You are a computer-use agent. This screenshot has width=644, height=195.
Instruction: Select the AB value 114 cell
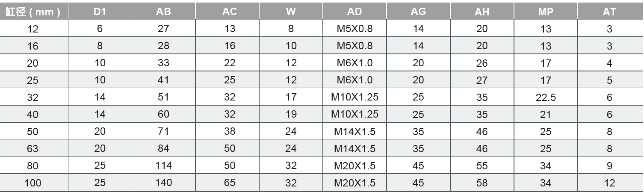click(163, 166)
